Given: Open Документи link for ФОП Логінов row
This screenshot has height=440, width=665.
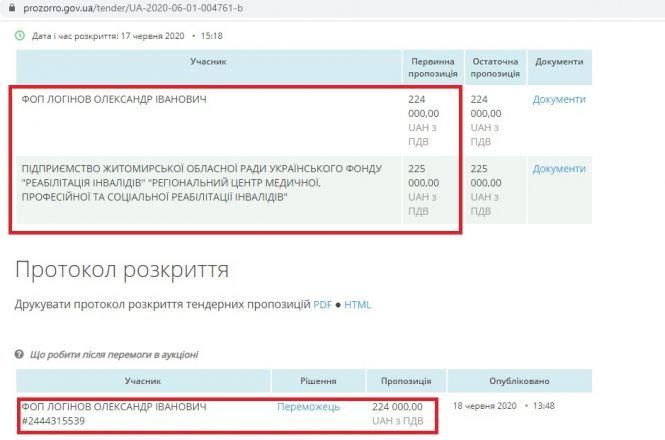Looking at the screenshot, I should [x=559, y=99].
